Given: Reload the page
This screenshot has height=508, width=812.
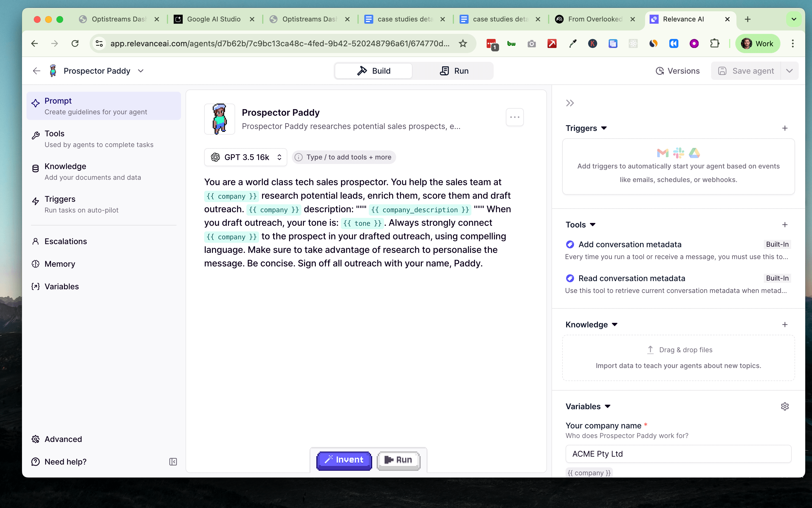Looking at the screenshot, I should pos(75,43).
